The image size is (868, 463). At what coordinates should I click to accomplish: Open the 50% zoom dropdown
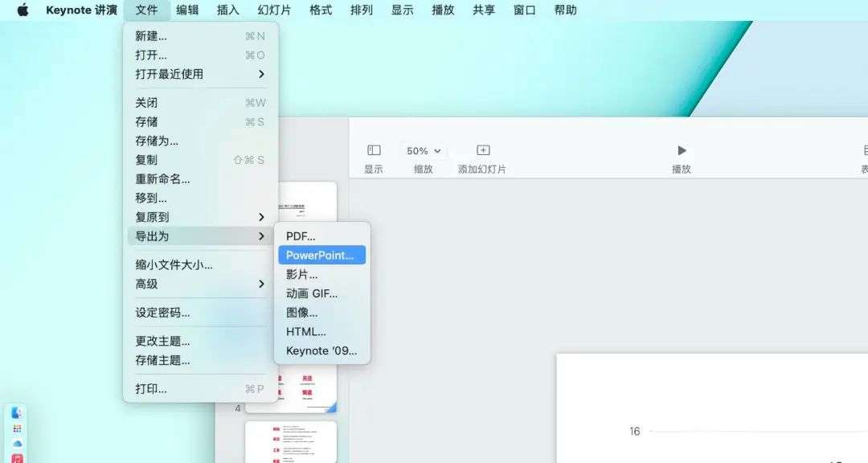click(424, 150)
